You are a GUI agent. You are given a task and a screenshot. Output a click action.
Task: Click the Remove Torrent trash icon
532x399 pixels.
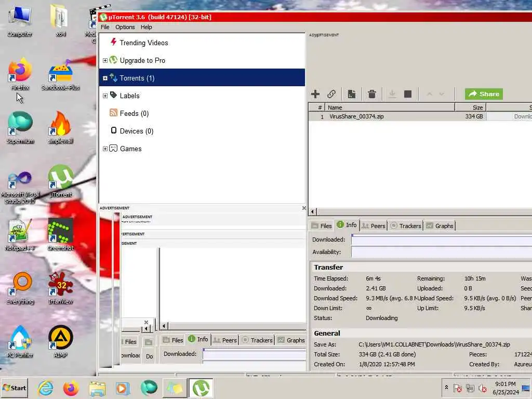(x=372, y=94)
